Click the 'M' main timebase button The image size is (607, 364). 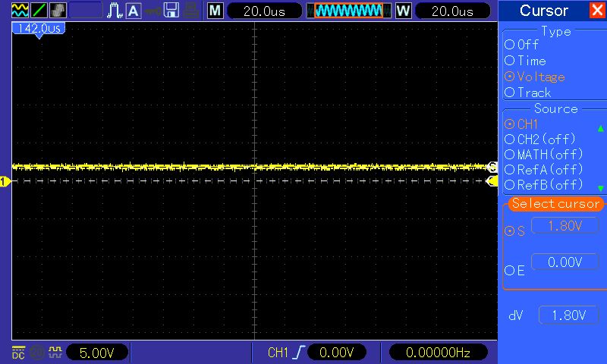coord(215,11)
